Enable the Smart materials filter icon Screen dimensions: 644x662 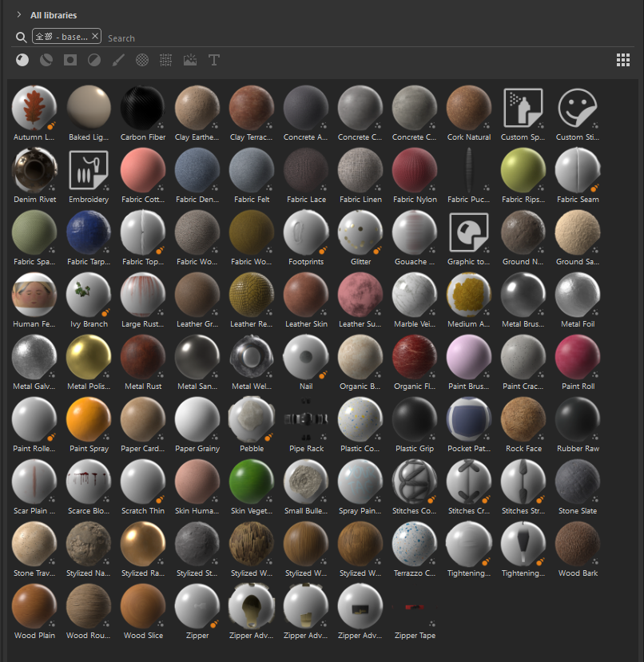coord(46,60)
